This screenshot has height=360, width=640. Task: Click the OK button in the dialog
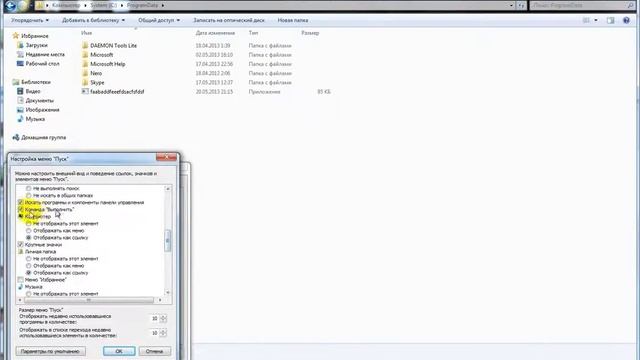[119, 351]
